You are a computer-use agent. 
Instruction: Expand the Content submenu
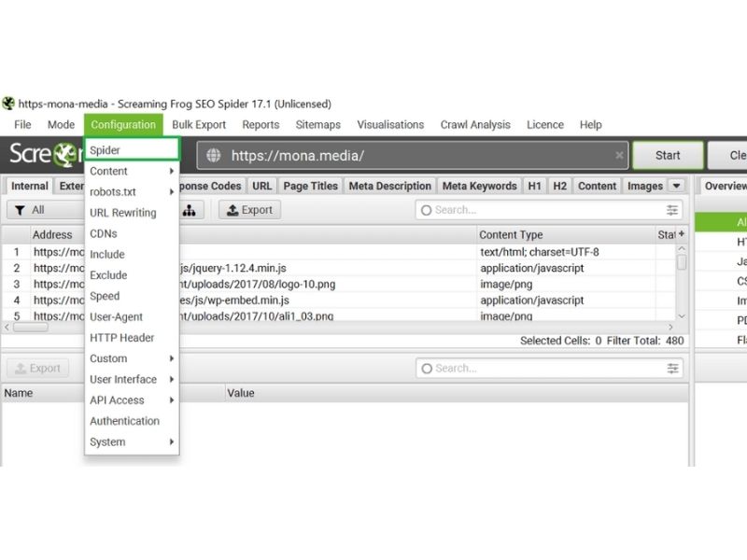(132, 171)
